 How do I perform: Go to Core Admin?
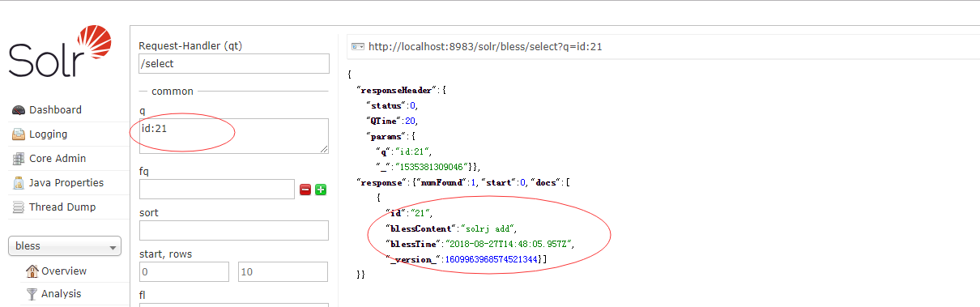pyautogui.click(x=58, y=159)
